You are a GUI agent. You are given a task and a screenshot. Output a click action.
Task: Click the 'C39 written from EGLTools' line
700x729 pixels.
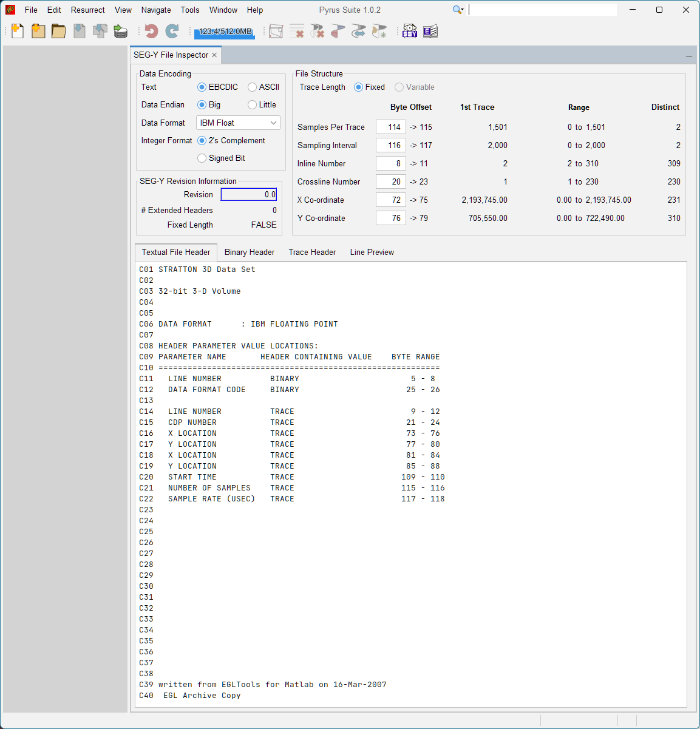tap(263, 685)
